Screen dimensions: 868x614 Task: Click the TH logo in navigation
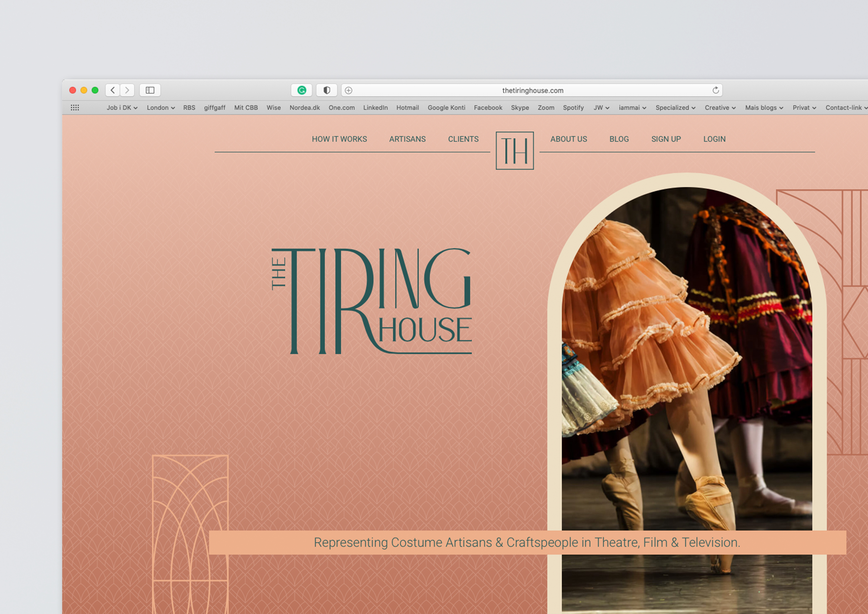tap(514, 151)
